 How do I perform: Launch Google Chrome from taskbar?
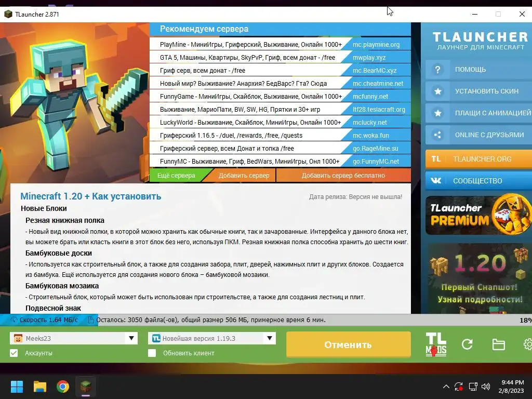63,387
